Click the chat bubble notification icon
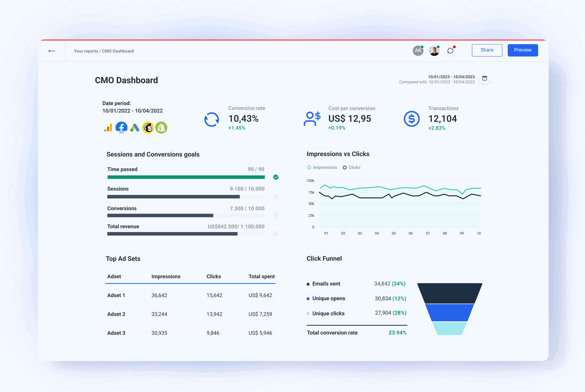The height and width of the screenshot is (392, 585). 450,50
